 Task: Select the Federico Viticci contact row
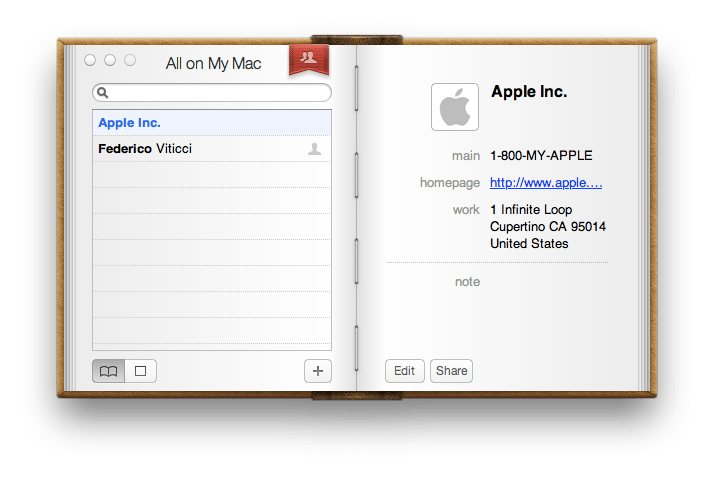[212, 149]
